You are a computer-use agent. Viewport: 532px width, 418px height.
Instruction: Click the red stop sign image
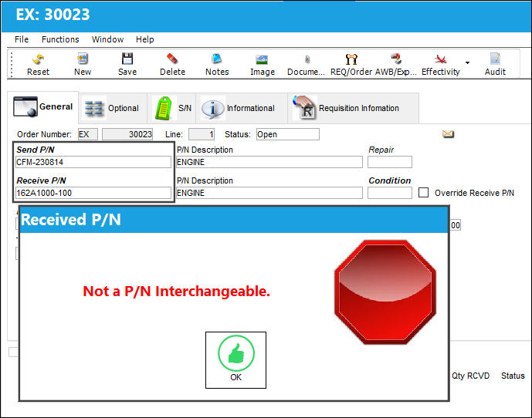pos(385,292)
